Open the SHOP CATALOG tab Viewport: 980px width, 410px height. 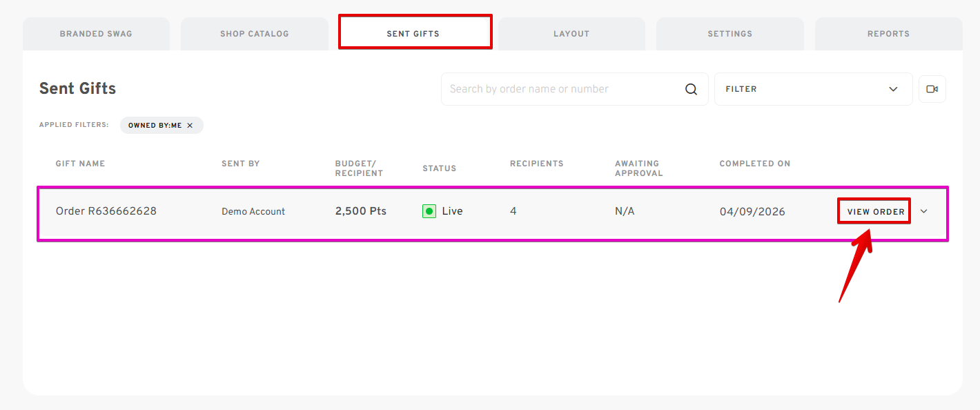(255, 33)
